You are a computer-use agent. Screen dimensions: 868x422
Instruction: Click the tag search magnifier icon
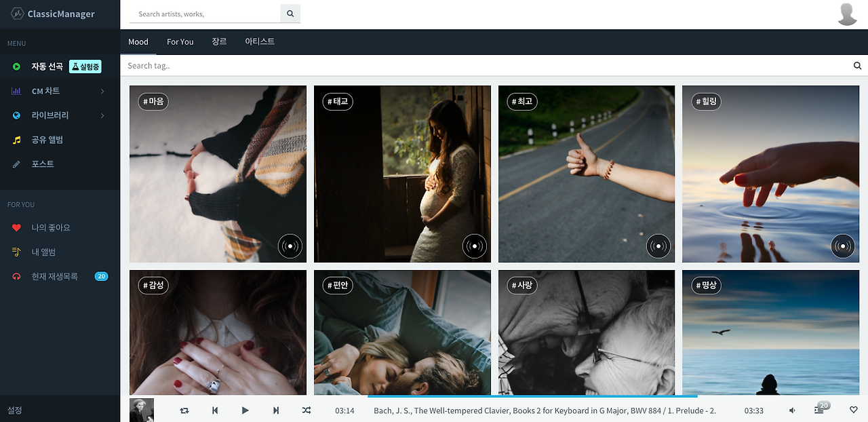[857, 66]
